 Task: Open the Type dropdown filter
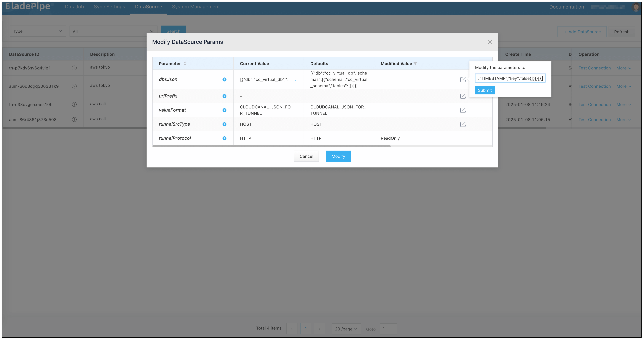[37, 31]
